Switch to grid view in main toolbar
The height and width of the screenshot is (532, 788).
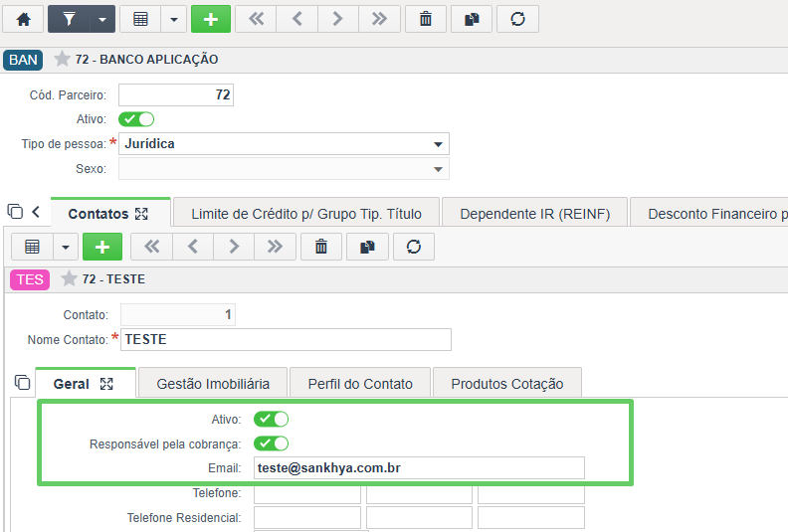click(x=140, y=19)
